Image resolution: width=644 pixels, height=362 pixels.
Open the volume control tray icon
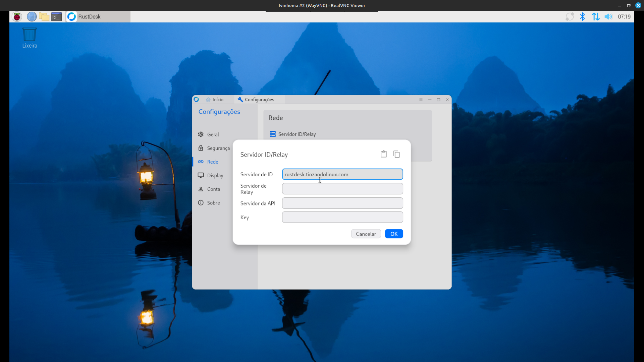(x=608, y=16)
